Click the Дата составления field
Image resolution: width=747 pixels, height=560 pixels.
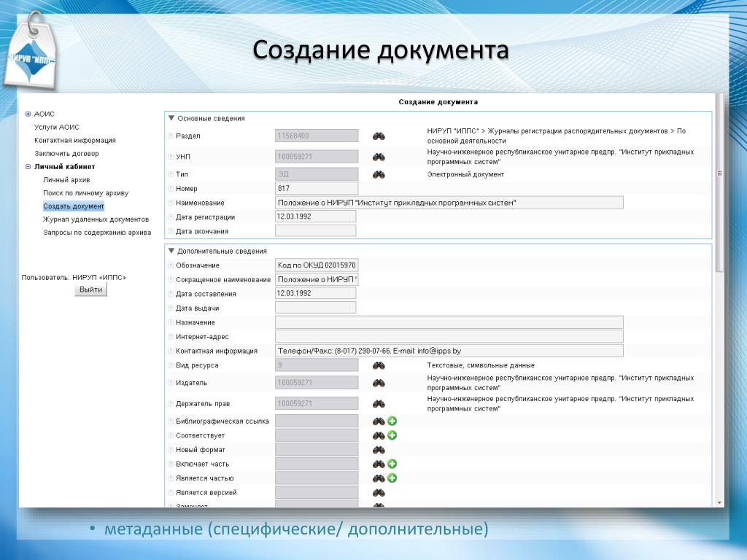315,293
